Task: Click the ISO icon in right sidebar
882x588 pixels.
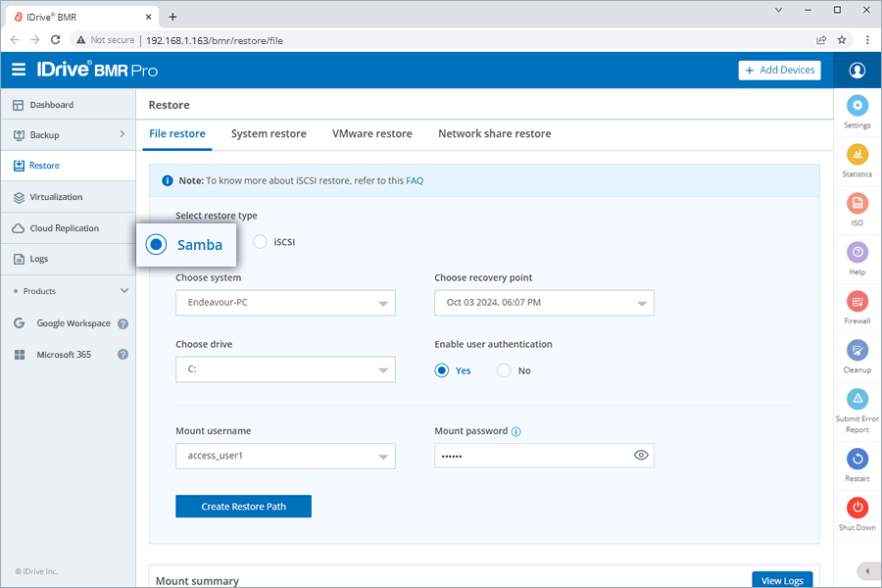Action: (x=857, y=204)
